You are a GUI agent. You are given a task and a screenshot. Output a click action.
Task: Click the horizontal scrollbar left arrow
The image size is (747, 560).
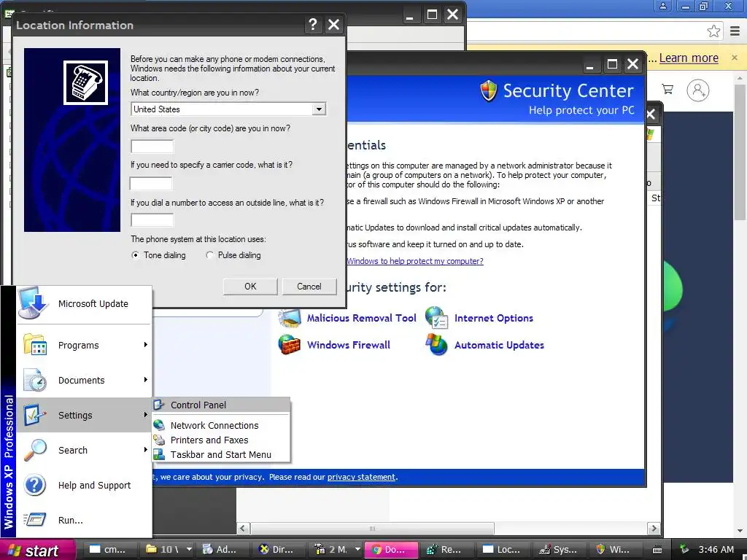click(x=244, y=528)
